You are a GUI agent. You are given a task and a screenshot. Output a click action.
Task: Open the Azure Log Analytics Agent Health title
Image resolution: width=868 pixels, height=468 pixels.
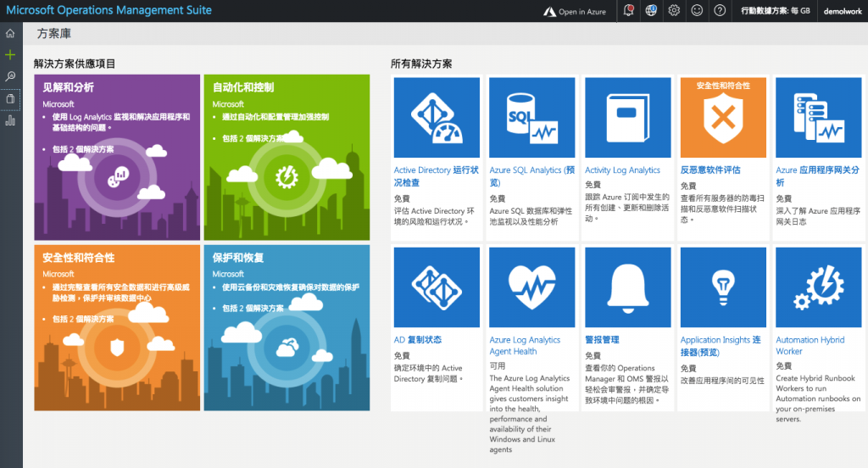(525, 346)
